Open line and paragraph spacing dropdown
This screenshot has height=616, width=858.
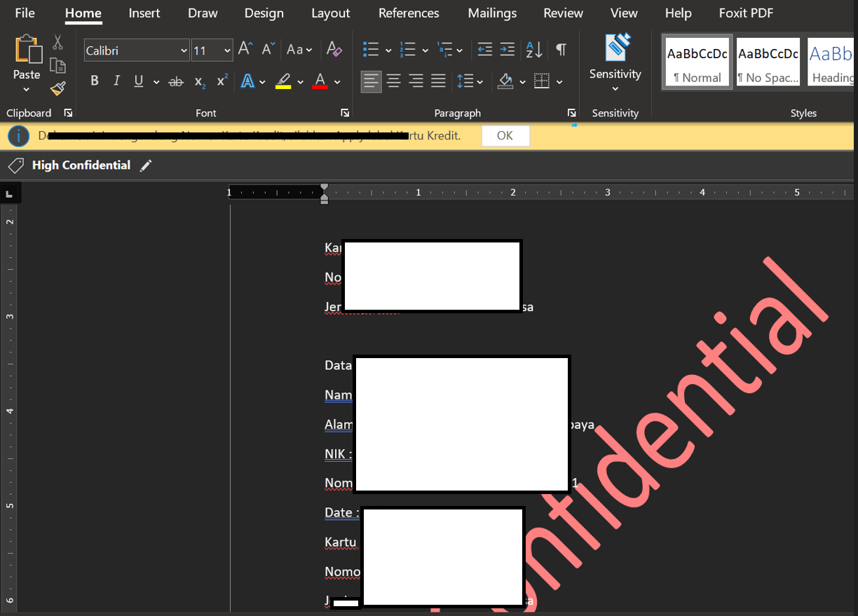[x=479, y=82]
